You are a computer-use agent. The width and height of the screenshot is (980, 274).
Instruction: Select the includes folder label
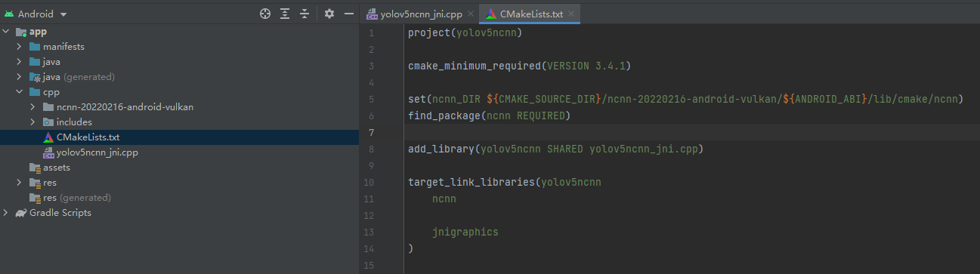point(74,122)
